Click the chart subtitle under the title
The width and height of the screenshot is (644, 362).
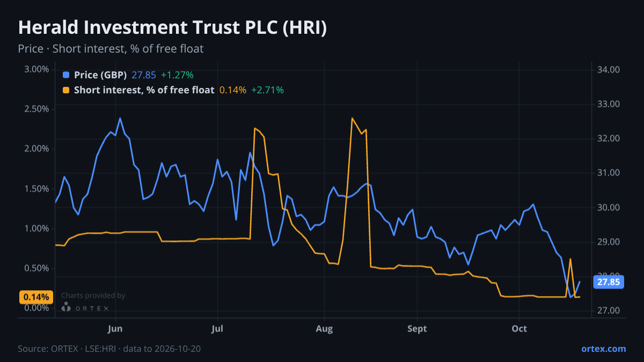(111, 49)
